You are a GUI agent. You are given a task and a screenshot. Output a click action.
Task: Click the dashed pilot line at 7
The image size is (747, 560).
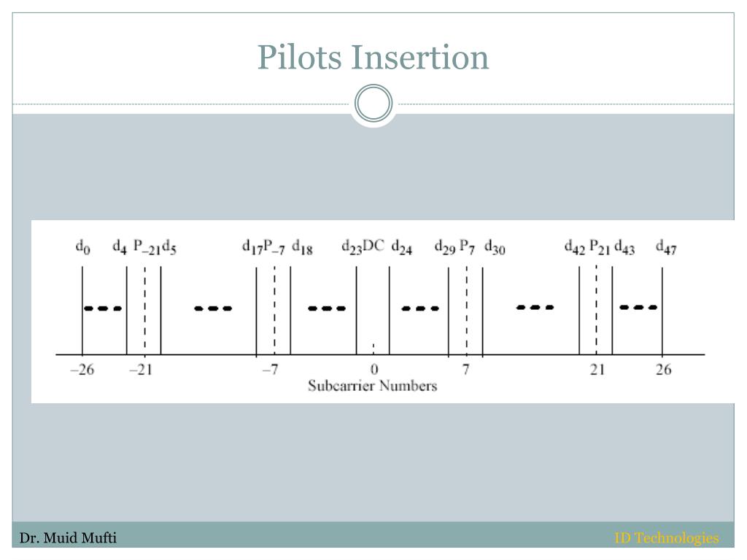tap(467, 308)
